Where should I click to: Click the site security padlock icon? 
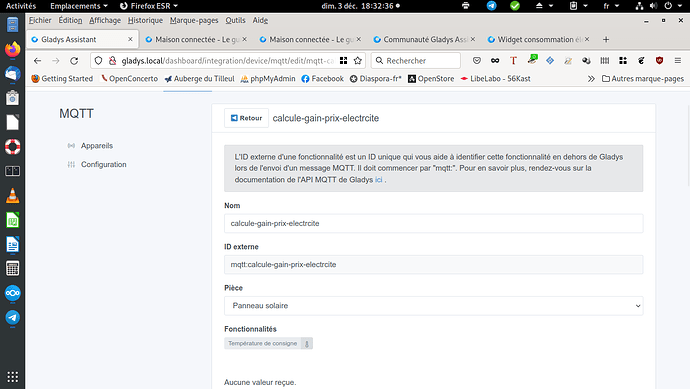[x=113, y=61]
